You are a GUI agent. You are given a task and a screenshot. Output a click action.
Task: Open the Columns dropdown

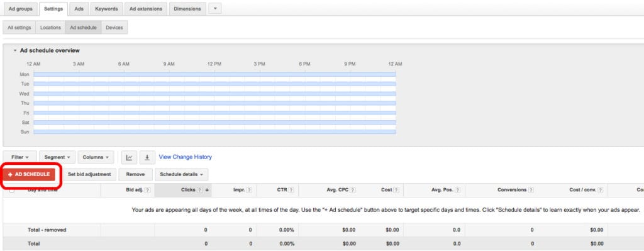[x=96, y=157]
